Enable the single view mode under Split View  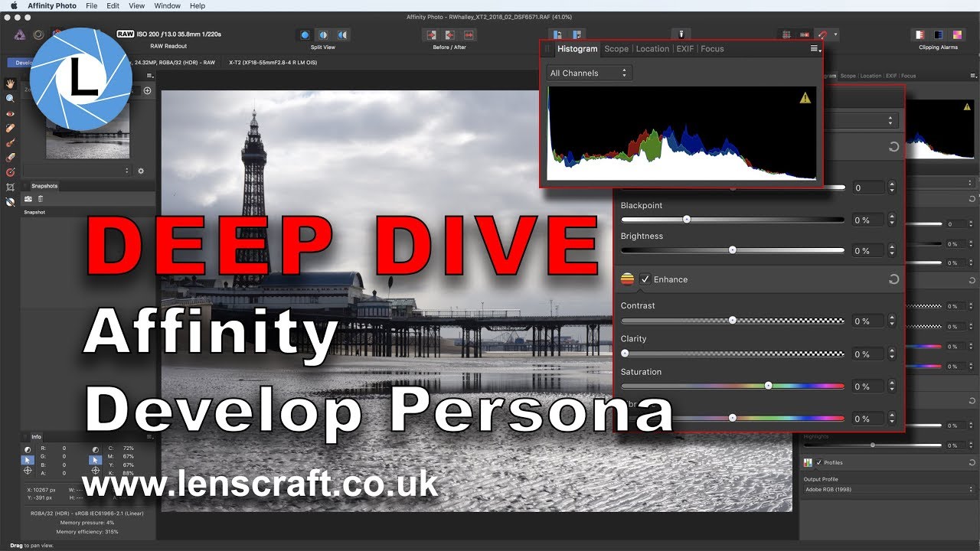coord(305,34)
